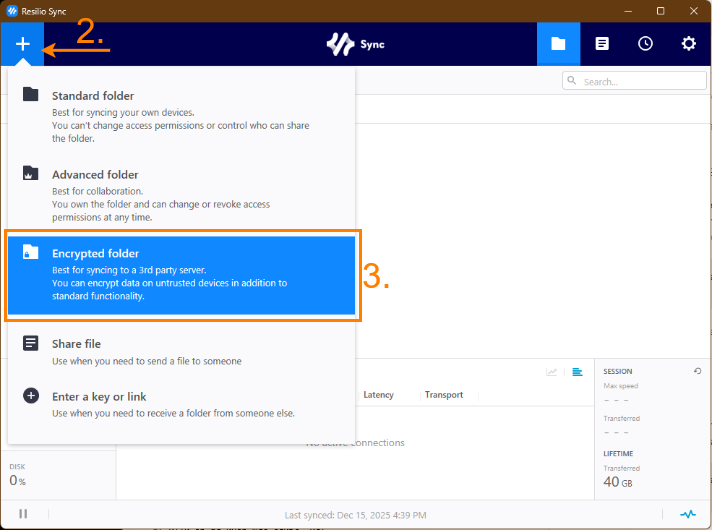This screenshot has width=713, height=530.
Task: Select the Encrypted folder option
Action: pyautogui.click(x=180, y=275)
